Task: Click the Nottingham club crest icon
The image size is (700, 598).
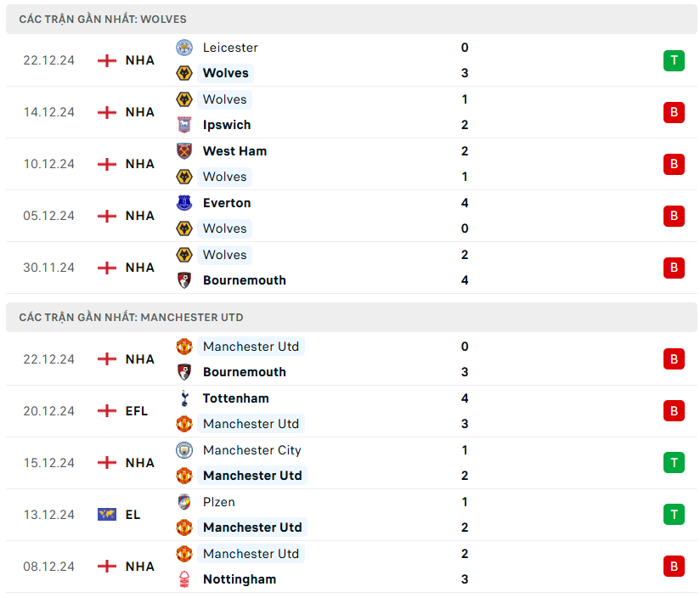Action: pos(183,579)
